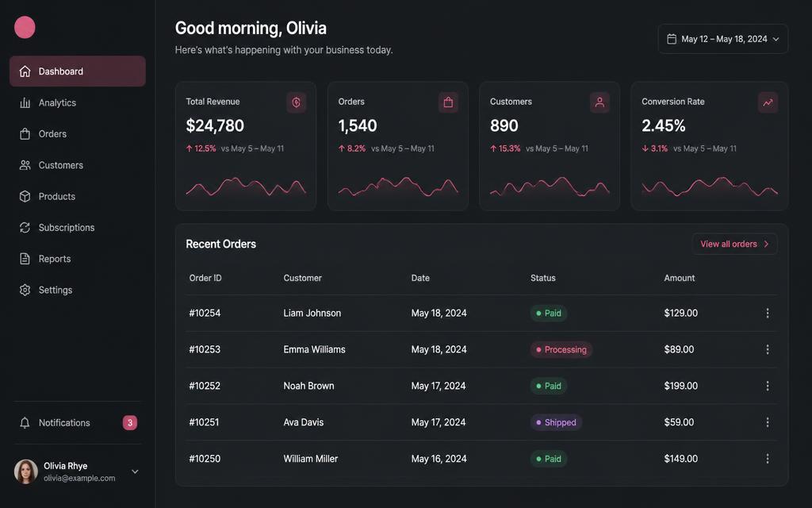This screenshot has width=812, height=508.
Task: Click the date range chevron arrow
Action: (x=776, y=39)
